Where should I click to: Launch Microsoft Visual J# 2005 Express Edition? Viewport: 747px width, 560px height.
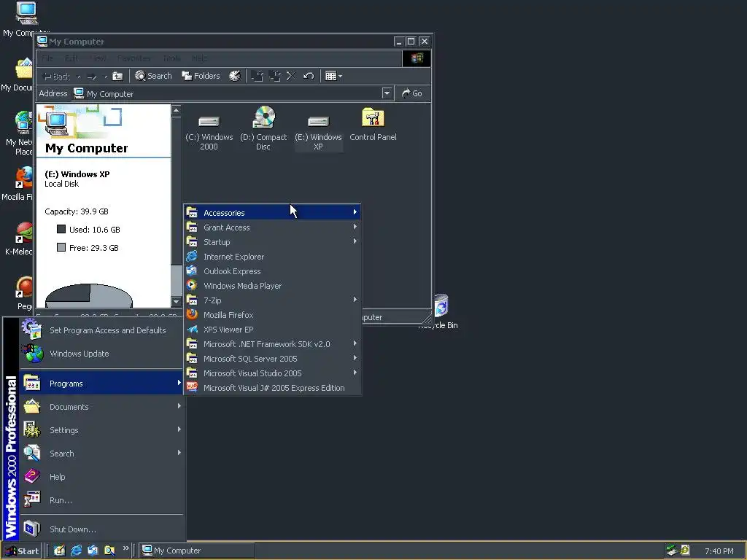(273, 388)
